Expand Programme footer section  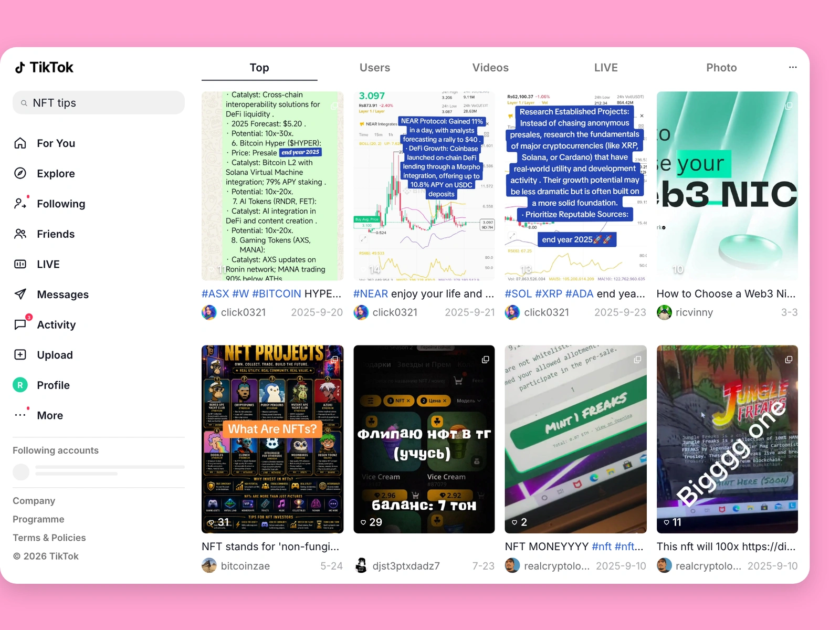coord(38,519)
